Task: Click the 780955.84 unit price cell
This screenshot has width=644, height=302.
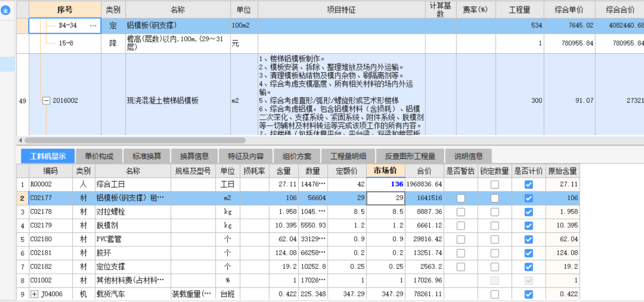Action: [x=569, y=43]
